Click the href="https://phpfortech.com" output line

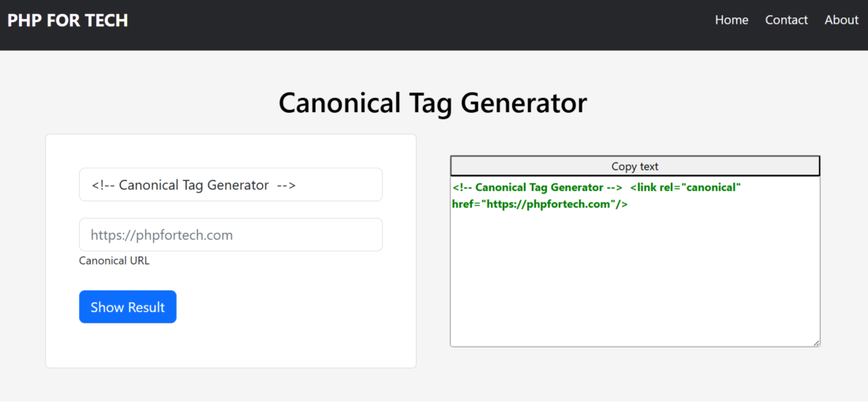[x=540, y=204]
